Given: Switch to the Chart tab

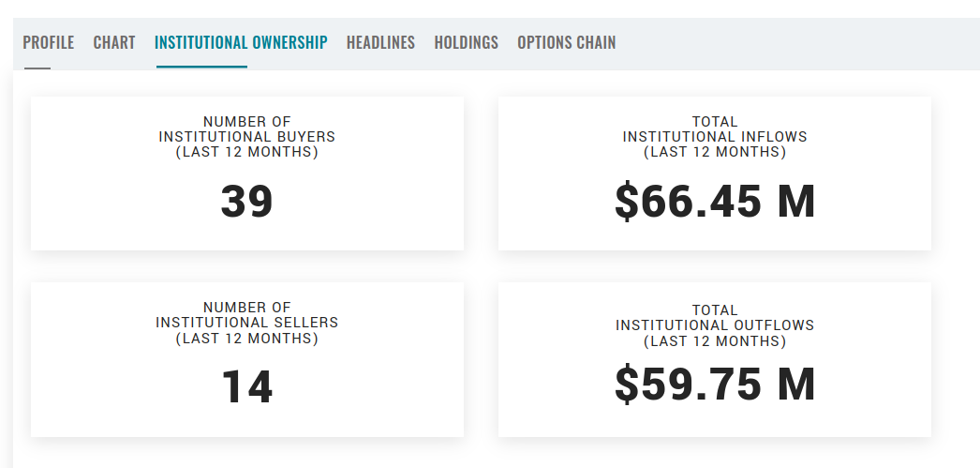Looking at the screenshot, I should click(114, 43).
